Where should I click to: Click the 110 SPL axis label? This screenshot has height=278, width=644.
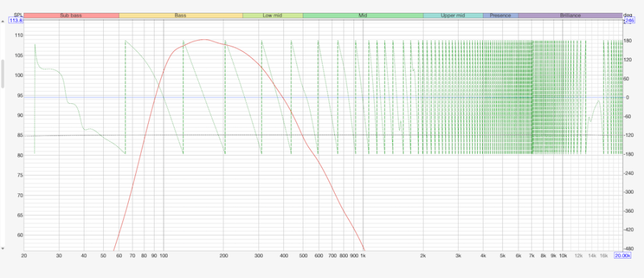coord(18,36)
